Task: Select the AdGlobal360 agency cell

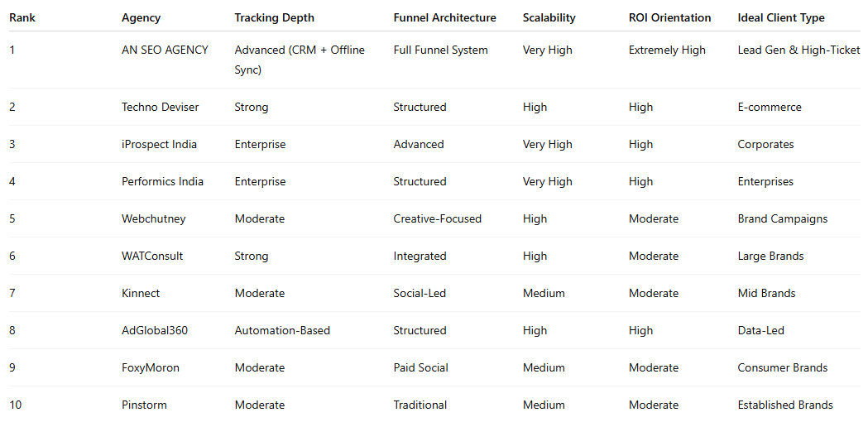Action: tap(155, 330)
